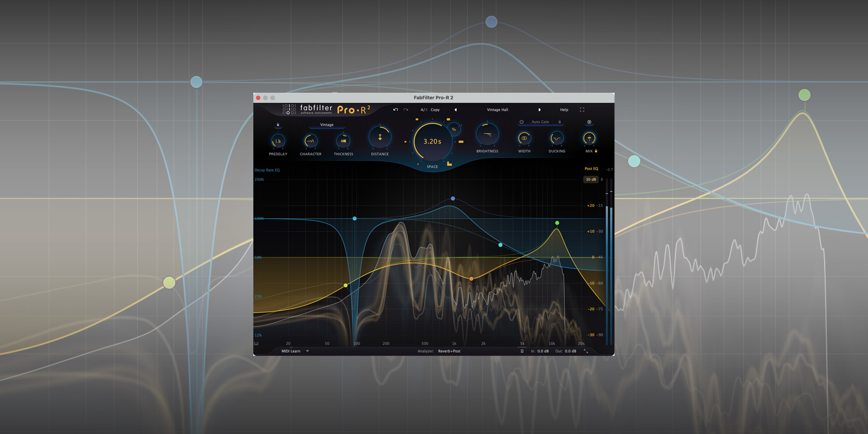The height and width of the screenshot is (434, 868).
Task: Click the Ducking knob
Action: pos(557,138)
